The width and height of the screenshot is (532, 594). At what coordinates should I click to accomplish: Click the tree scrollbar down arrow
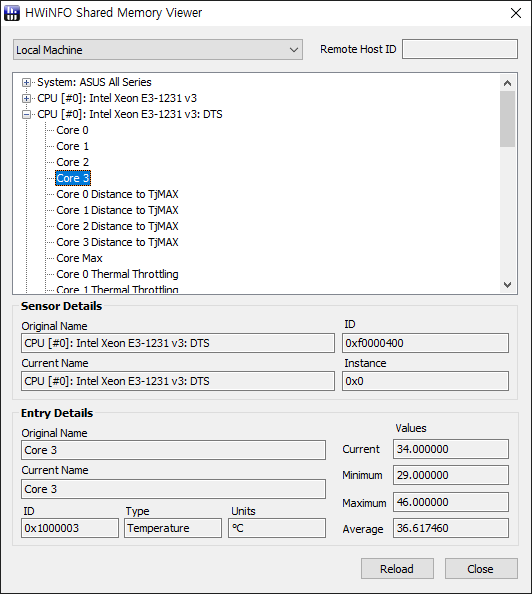(508, 284)
